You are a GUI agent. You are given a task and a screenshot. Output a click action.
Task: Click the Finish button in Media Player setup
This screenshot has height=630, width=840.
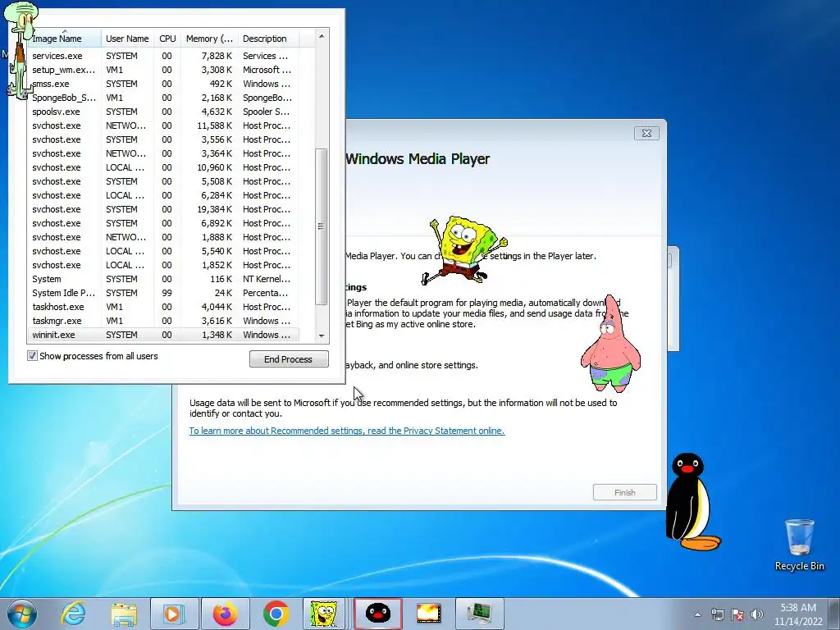624,492
